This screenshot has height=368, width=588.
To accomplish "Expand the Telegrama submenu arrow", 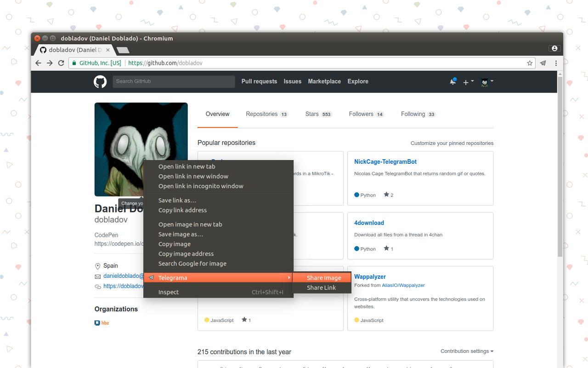I will click(x=289, y=278).
